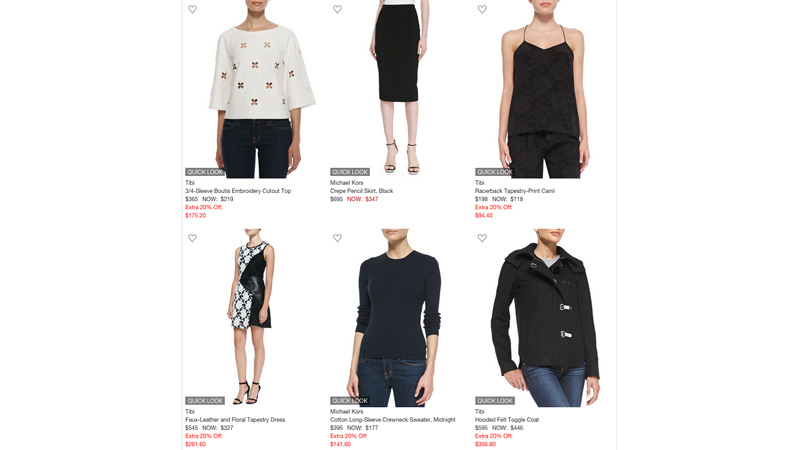The image size is (800, 450).
Task: Toggle heart on Cotton Crewneck Sweater
Action: pyautogui.click(x=337, y=238)
